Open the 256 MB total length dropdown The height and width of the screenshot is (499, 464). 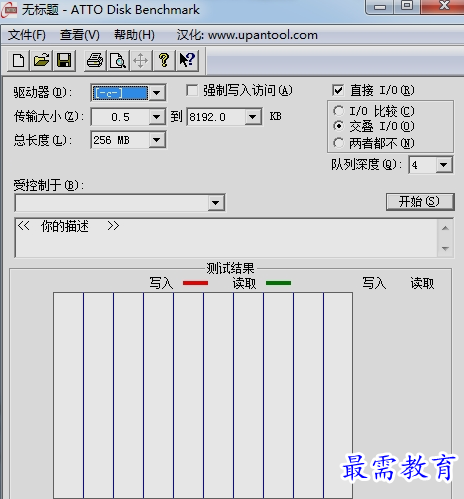[157, 140]
